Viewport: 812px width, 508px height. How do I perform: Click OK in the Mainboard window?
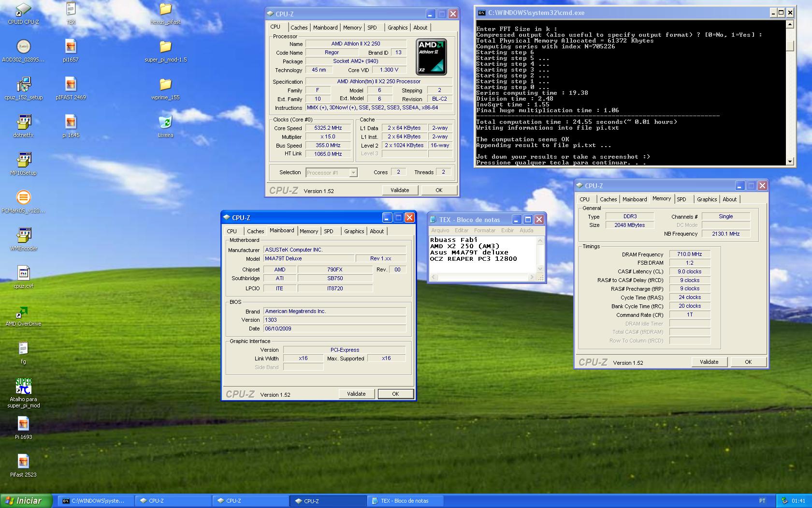coord(395,394)
